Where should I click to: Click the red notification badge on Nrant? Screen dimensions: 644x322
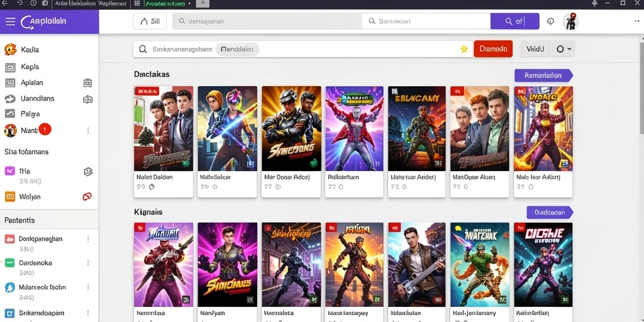[45, 130]
